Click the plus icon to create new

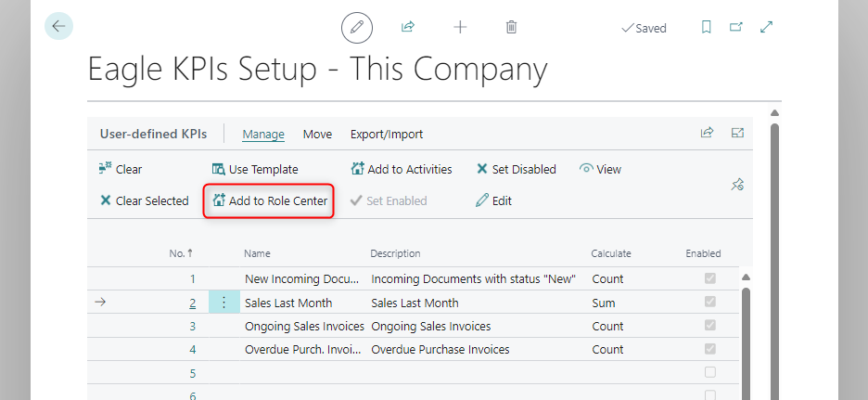tap(460, 27)
